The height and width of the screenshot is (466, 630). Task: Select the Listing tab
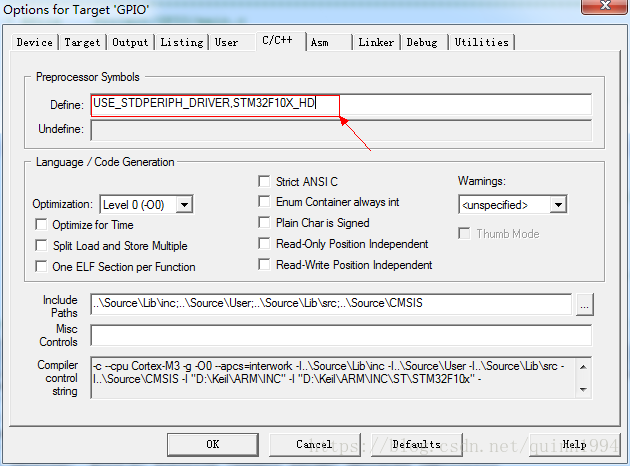click(182, 42)
